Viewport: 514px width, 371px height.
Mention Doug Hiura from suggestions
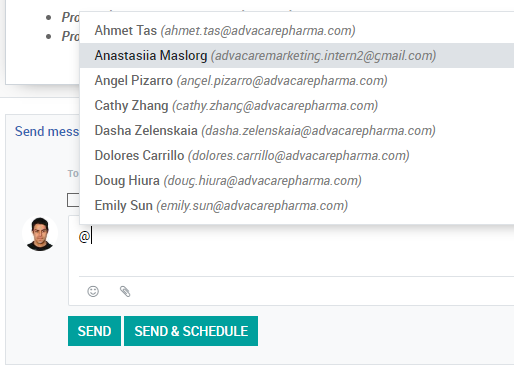(297, 180)
